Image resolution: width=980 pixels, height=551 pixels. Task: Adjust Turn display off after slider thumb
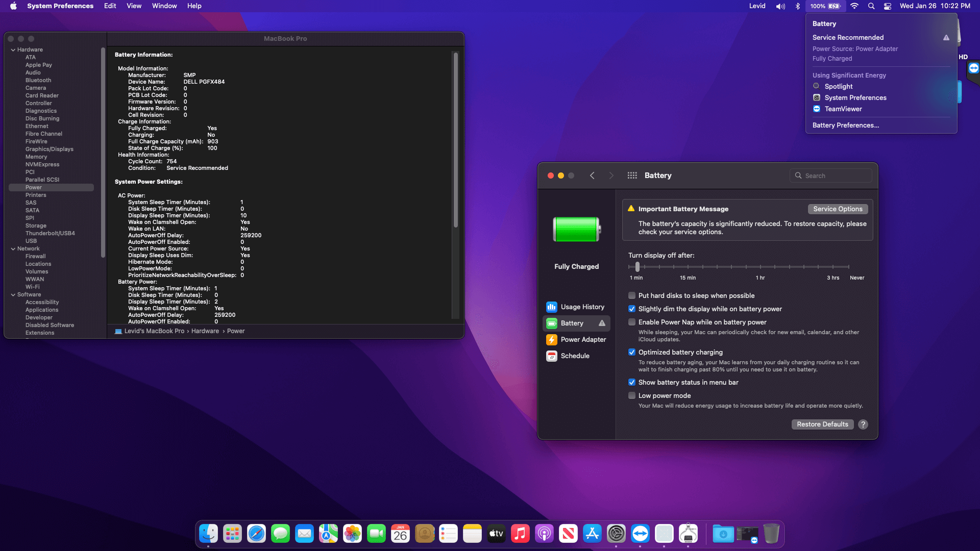pyautogui.click(x=637, y=266)
